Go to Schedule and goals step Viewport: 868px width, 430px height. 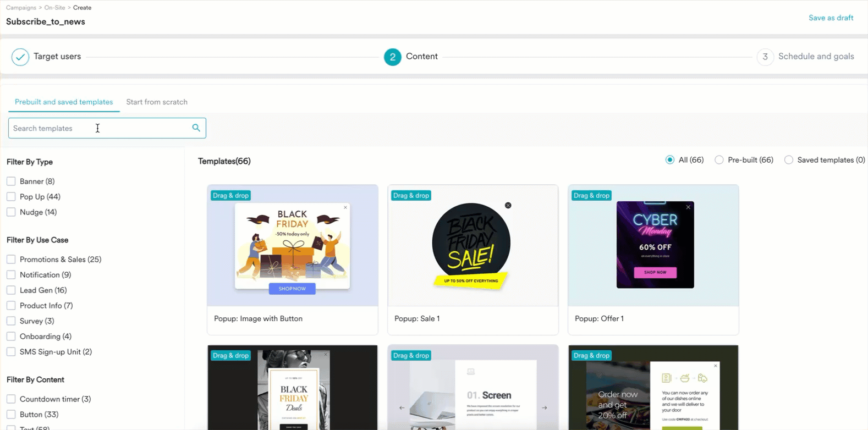click(x=816, y=56)
